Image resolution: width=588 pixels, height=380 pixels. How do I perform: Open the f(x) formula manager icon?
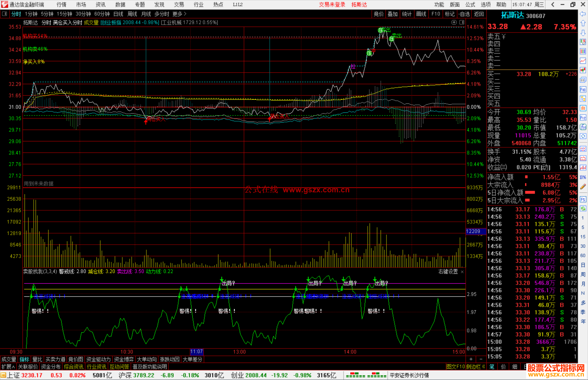(583, 127)
